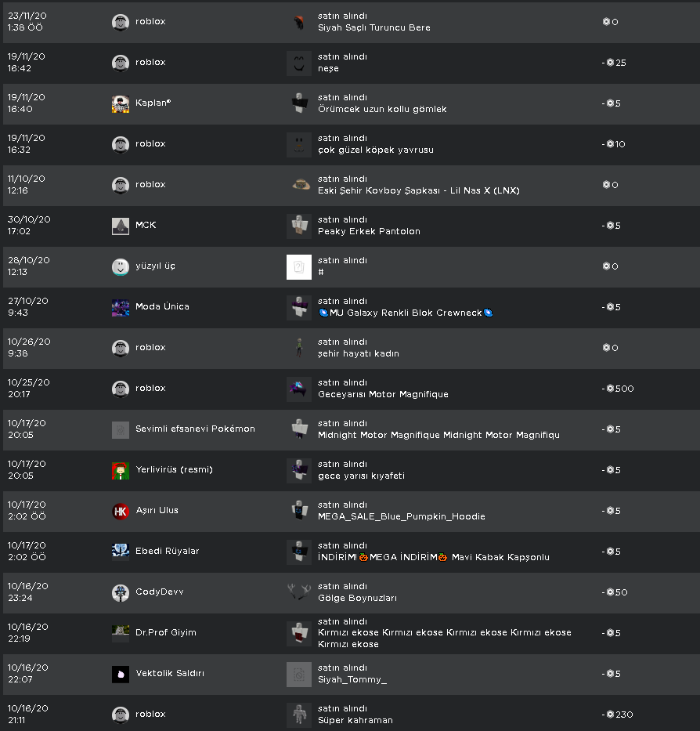This screenshot has width=700, height=731.
Task: Click the CodyDevv user avatar
Action: pos(121,592)
